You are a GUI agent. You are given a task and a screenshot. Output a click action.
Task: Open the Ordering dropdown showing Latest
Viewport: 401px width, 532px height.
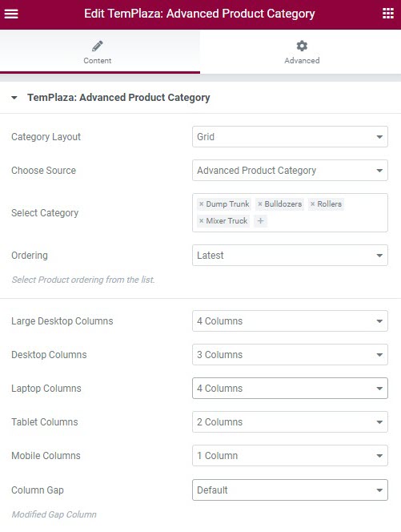click(x=290, y=255)
